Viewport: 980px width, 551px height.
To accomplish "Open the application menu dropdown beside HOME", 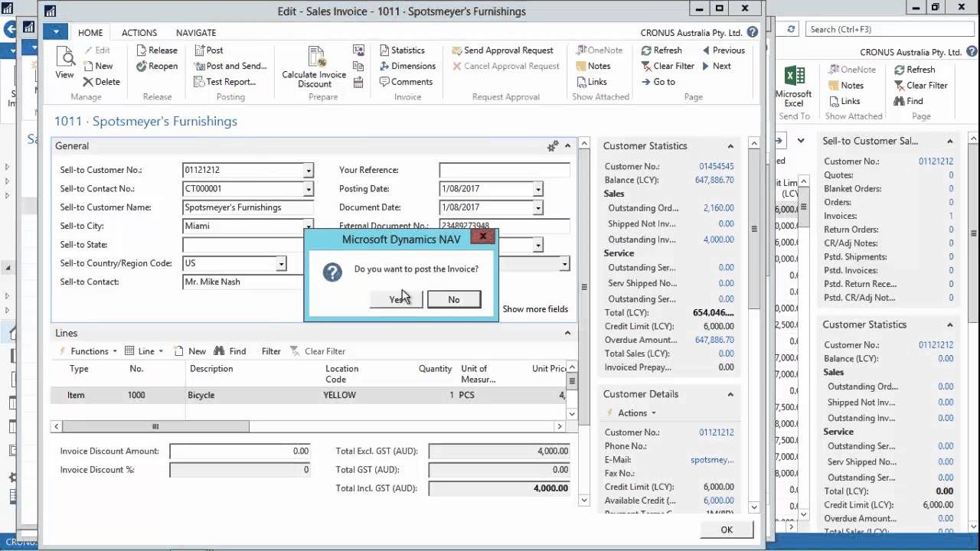I will 57,32.
